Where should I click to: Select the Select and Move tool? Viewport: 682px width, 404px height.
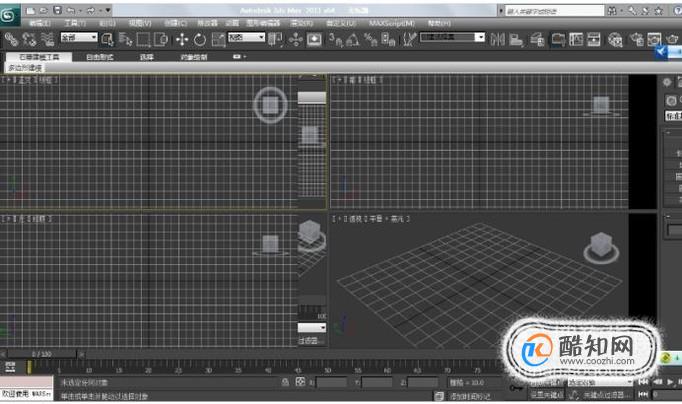click(182, 40)
